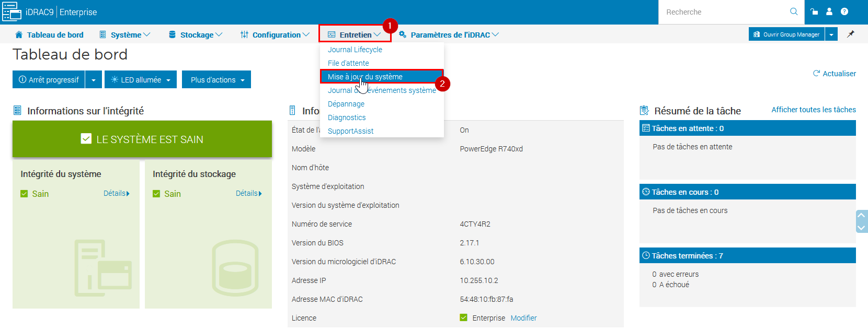The image size is (868, 330).
Task: Click the search magnifier icon
Action: [x=793, y=11]
